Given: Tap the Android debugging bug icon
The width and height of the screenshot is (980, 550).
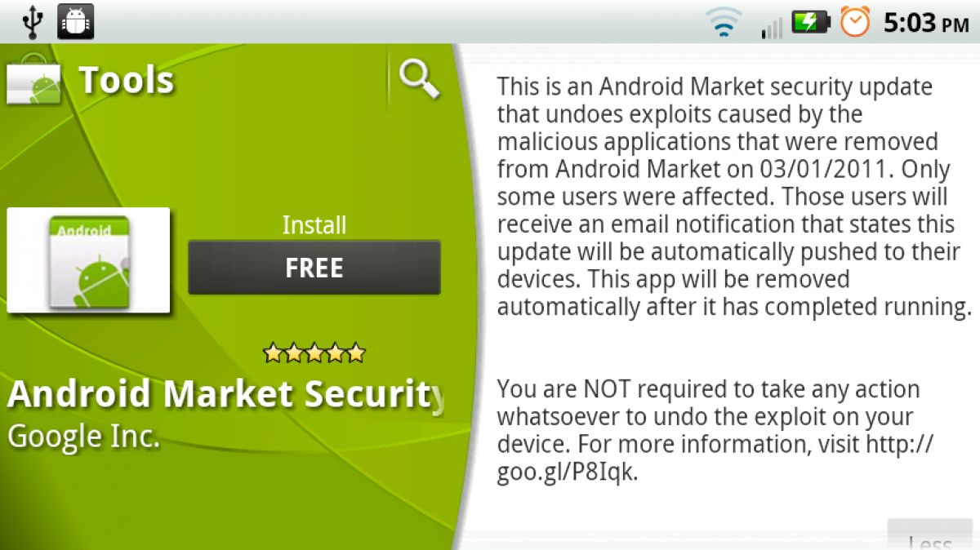Looking at the screenshot, I should coord(76,21).
